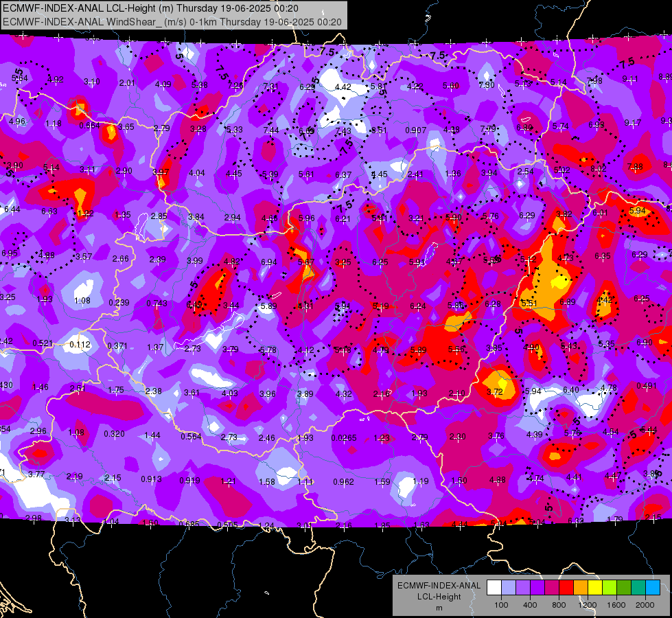This screenshot has height=618, width=672.
Task: Click the teal legend swatch
Action: click(x=638, y=588)
